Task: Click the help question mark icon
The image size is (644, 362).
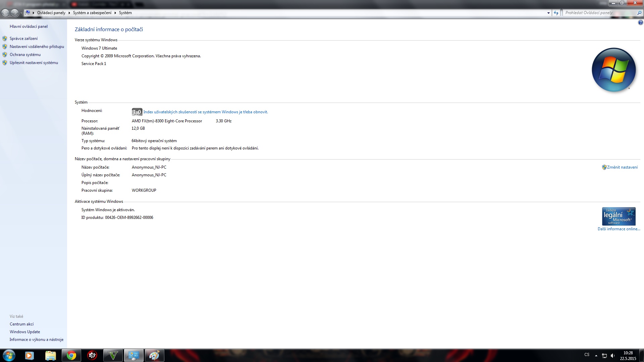Action: point(640,23)
